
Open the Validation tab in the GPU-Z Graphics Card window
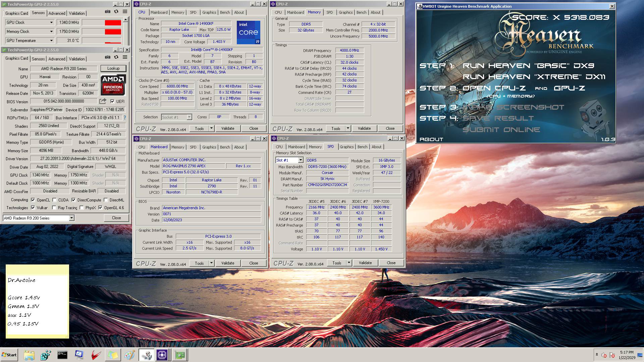coord(77,59)
